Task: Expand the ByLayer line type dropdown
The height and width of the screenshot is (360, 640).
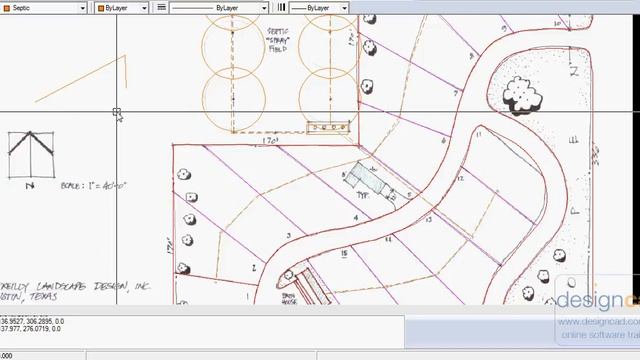Action: click(219, 8)
